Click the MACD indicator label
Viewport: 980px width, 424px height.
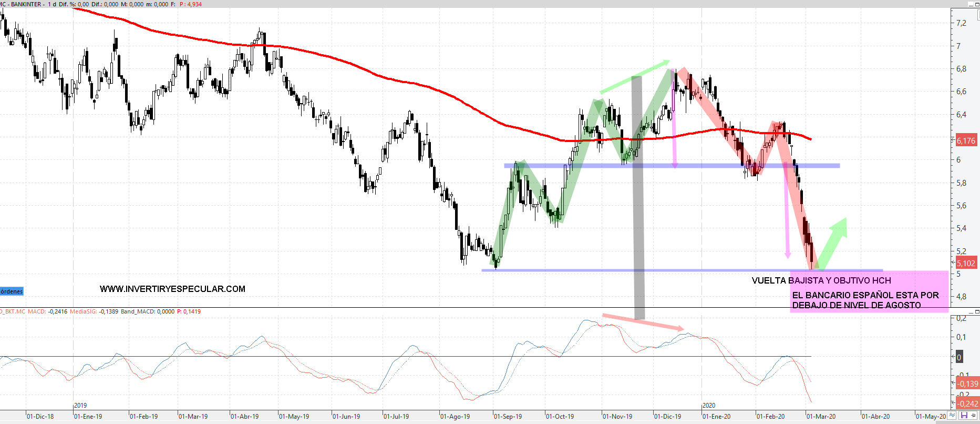[x=37, y=311]
